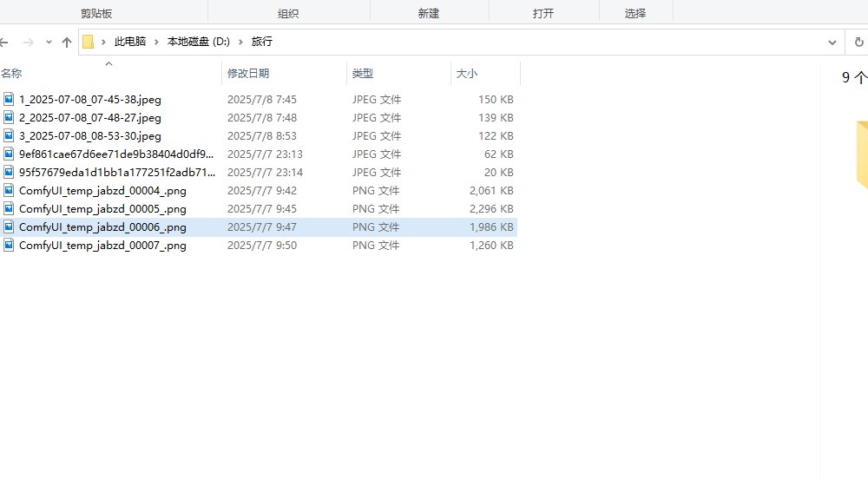
Task: Select file starting with 95f57679eda1d1bb1a
Action: coord(117,173)
